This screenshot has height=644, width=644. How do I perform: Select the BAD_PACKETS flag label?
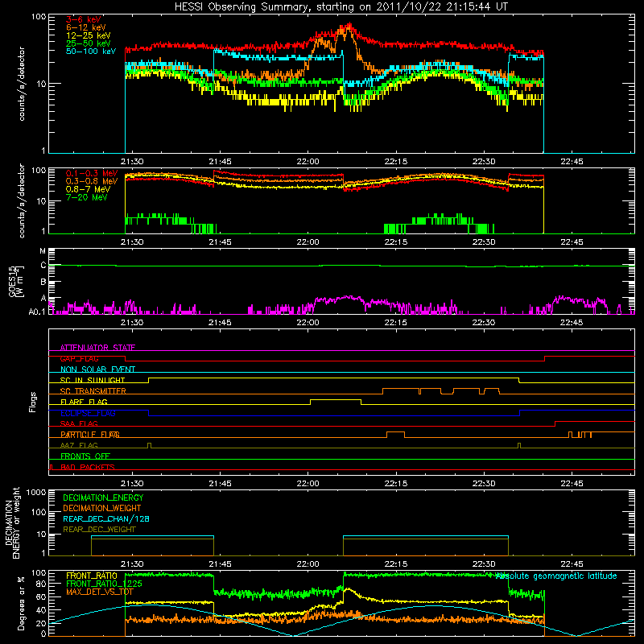[x=88, y=467]
